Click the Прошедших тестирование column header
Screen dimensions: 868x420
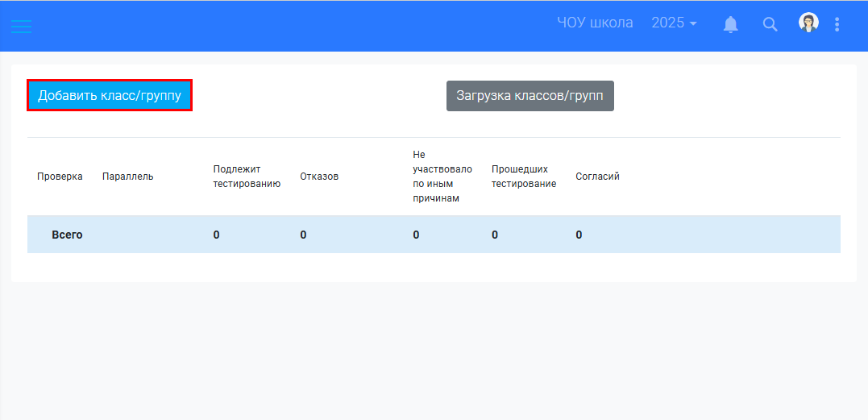pos(524,177)
